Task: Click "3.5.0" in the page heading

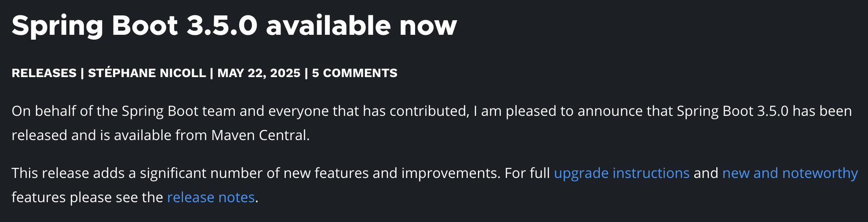Action: (222, 26)
